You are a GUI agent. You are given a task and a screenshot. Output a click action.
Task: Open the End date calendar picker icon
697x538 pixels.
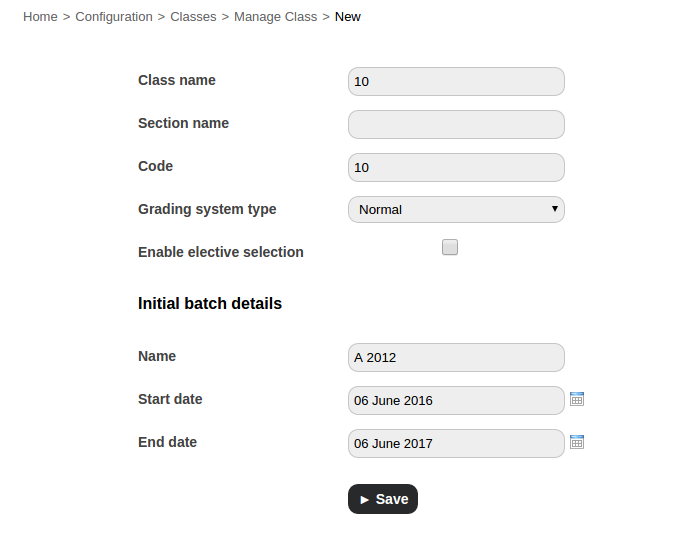[577, 442]
